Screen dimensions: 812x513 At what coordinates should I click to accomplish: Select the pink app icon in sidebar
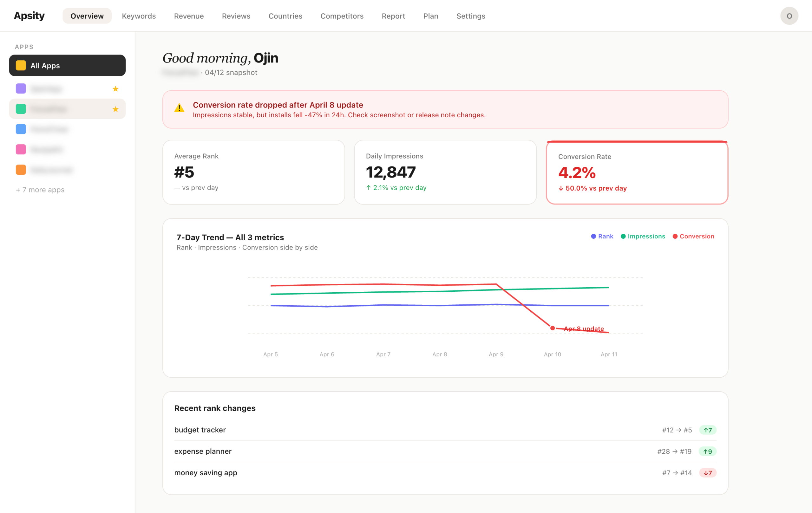(x=21, y=149)
